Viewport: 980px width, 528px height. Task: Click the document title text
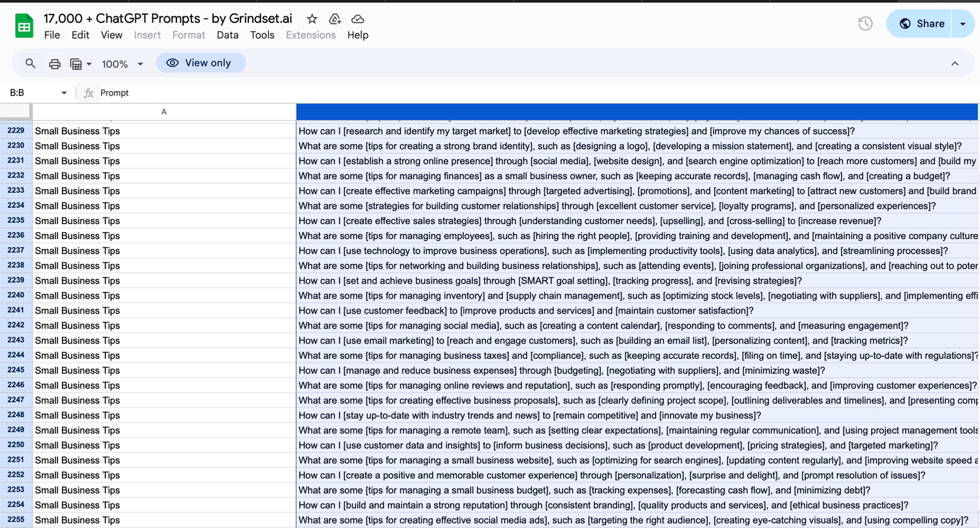168,18
